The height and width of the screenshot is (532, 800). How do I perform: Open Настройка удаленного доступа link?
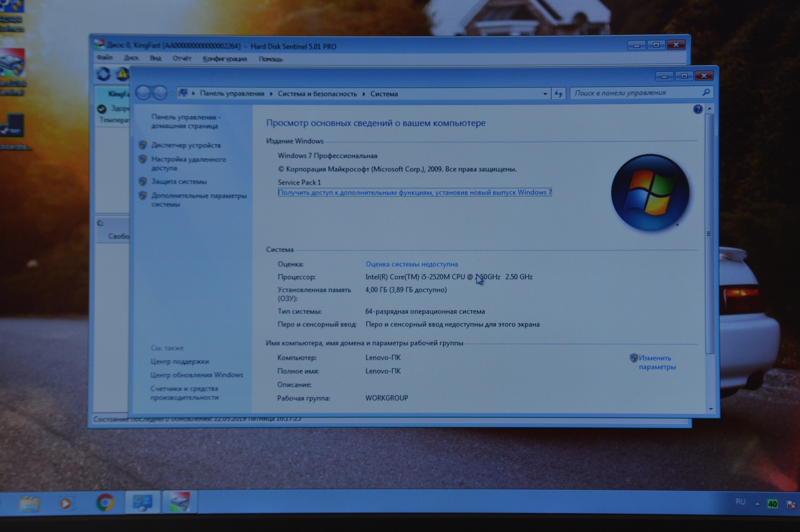coord(189,164)
